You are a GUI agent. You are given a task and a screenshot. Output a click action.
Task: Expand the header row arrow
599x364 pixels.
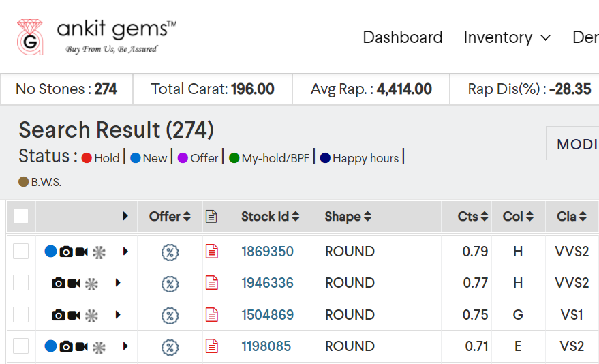[125, 216]
